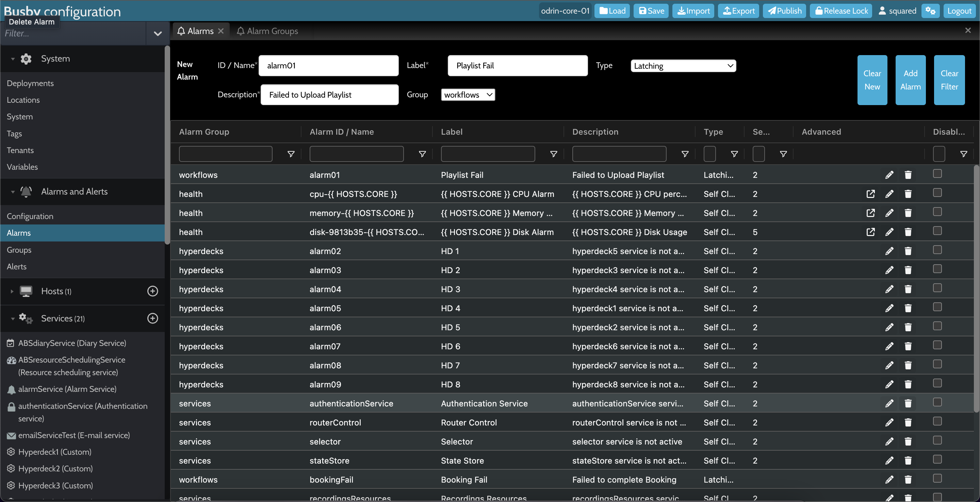This screenshot has height=502, width=980.
Task: Toggle disabled checkbox for alarm01
Action: (937, 174)
